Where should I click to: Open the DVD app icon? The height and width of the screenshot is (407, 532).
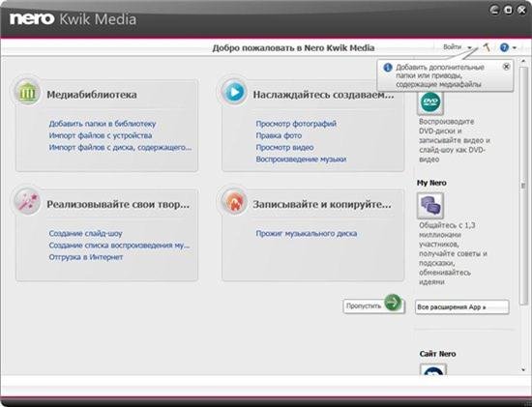point(430,103)
